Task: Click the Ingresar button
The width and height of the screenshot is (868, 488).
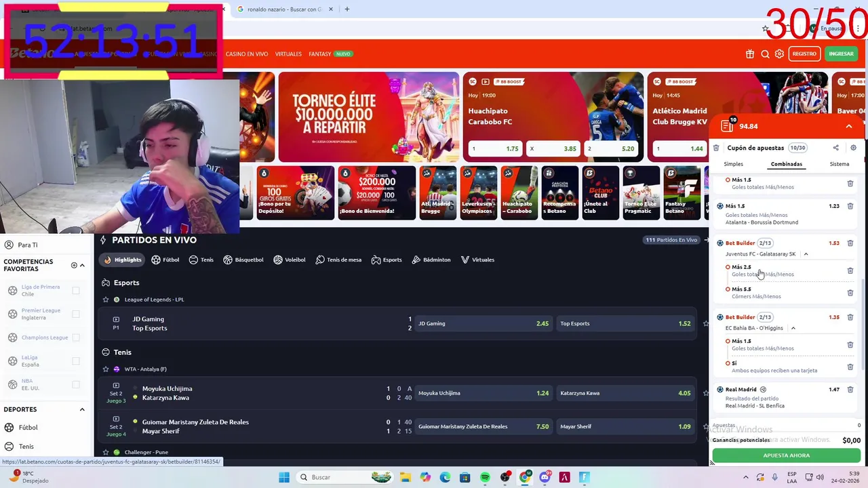Action: (841, 54)
